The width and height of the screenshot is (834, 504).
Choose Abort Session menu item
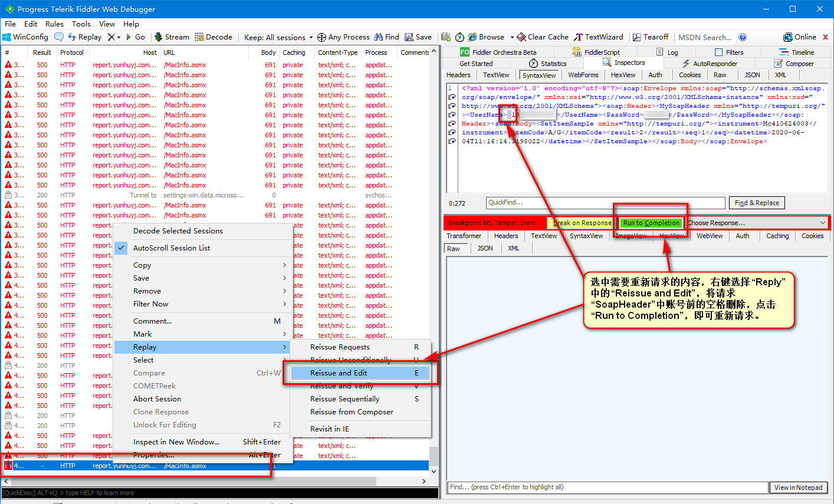[203, 399]
